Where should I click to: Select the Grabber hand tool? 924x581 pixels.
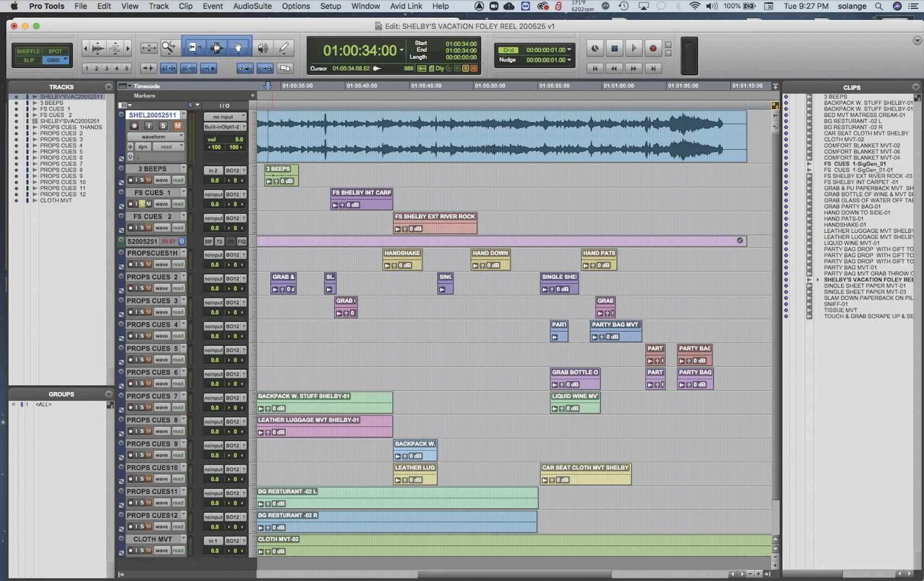(x=238, y=48)
